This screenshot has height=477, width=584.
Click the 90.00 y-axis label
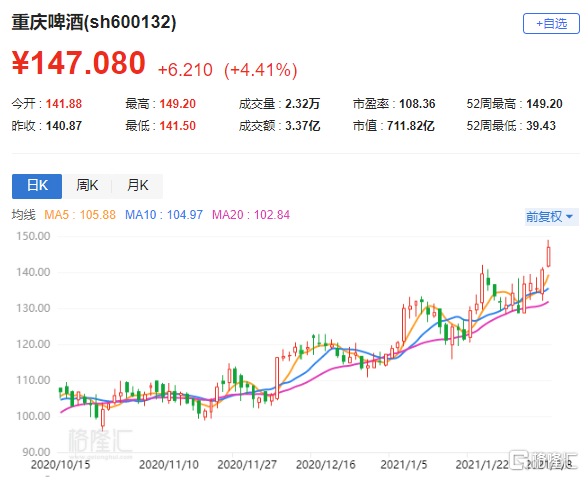[x=36, y=452]
